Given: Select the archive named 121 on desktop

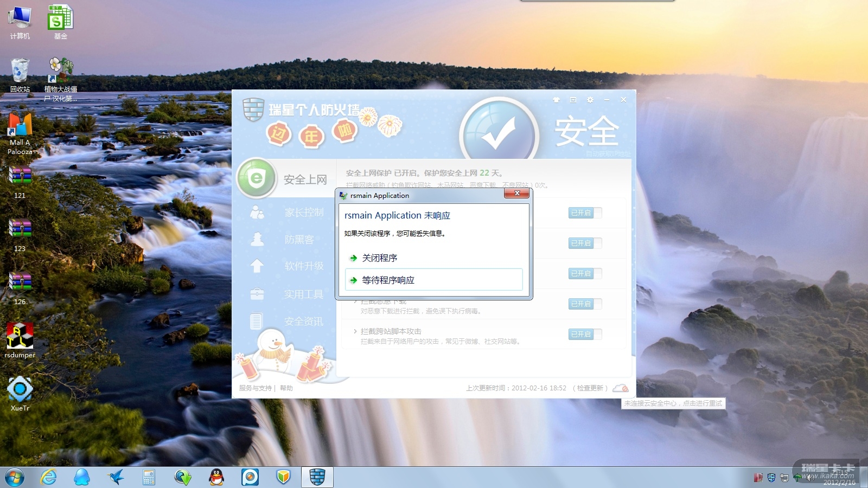Looking at the screenshot, I should click(20, 182).
